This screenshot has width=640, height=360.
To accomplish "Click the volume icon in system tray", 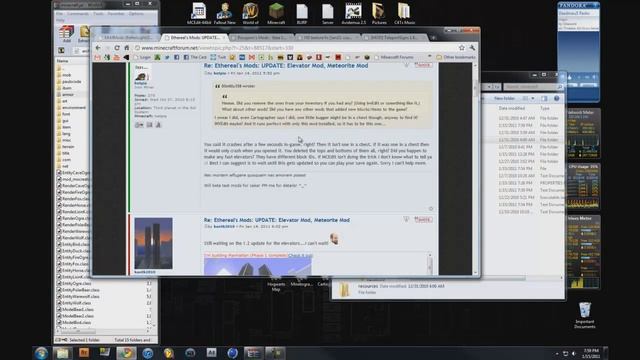I will coord(573,353).
